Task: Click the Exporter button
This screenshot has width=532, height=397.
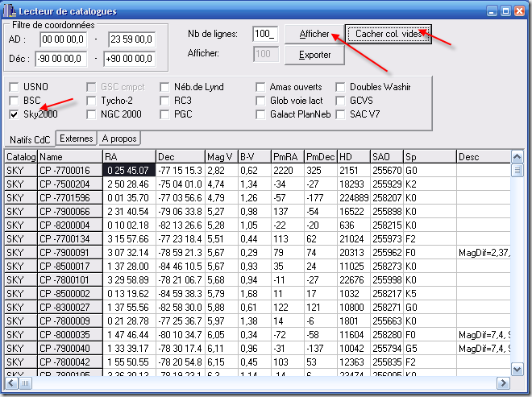Action: click(x=314, y=55)
